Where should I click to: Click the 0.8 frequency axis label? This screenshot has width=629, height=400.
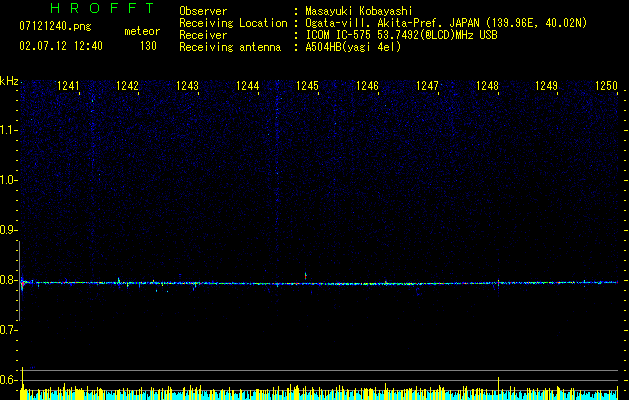(7, 280)
